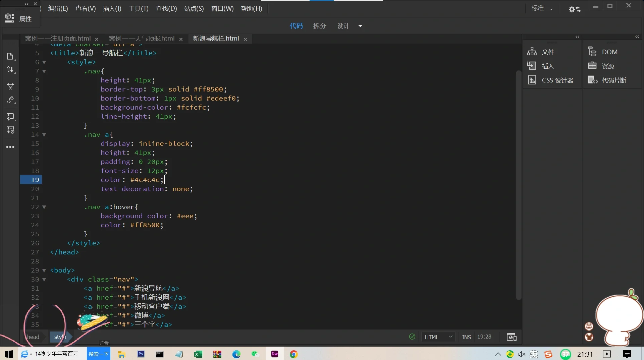Collapse the .nav a:hover code block on line 22
Screen dimensions: 644x360
point(45,207)
